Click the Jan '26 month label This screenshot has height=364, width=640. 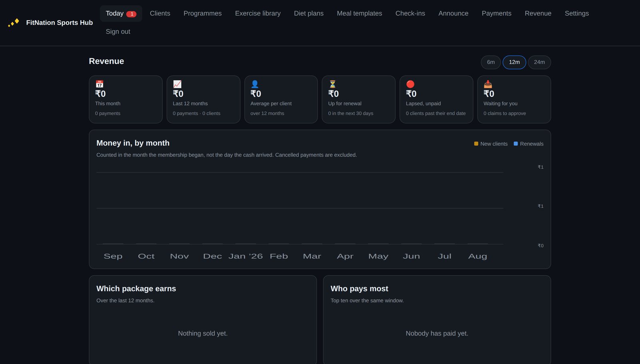pyautogui.click(x=246, y=256)
